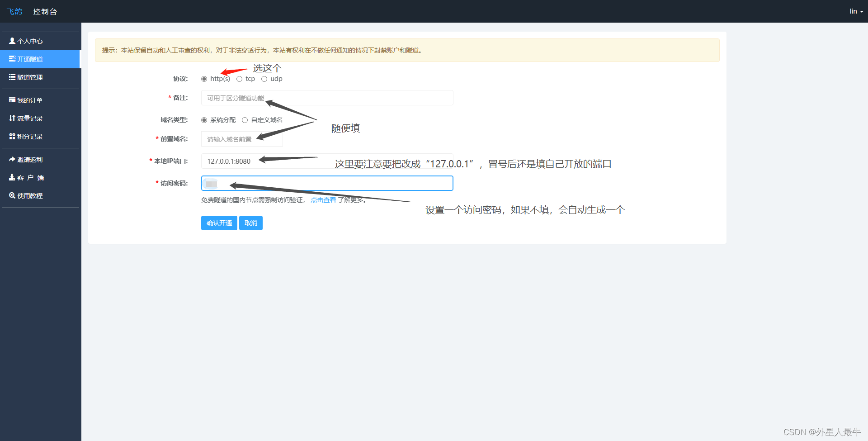Image resolution: width=868 pixels, height=441 pixels.
Task: Click the 飞鸽 brand link
Action: 14,11
